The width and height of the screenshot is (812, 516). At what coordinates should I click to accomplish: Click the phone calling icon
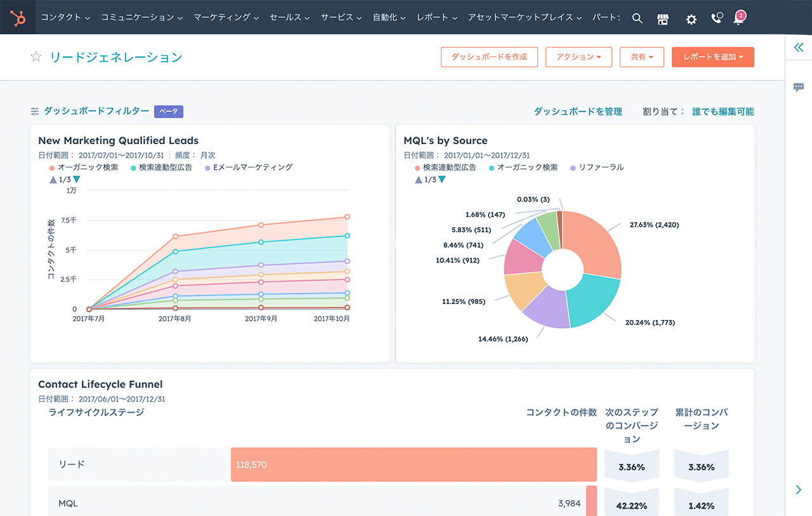point(717,18)
